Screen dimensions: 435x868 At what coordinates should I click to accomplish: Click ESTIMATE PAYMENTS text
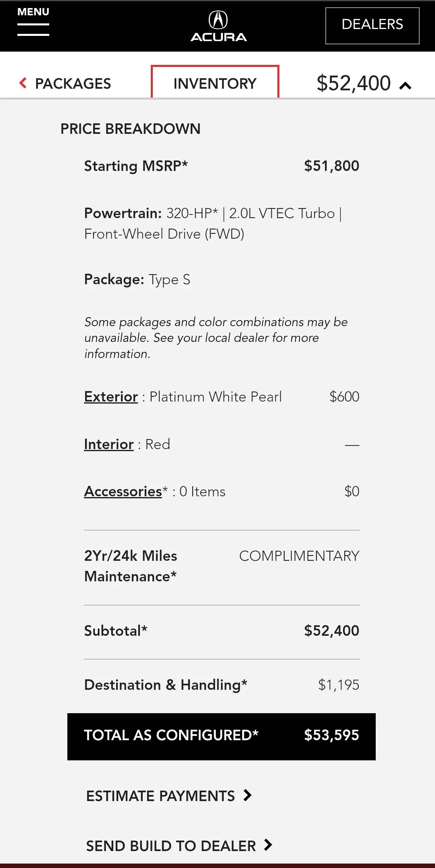coord(160,796)
